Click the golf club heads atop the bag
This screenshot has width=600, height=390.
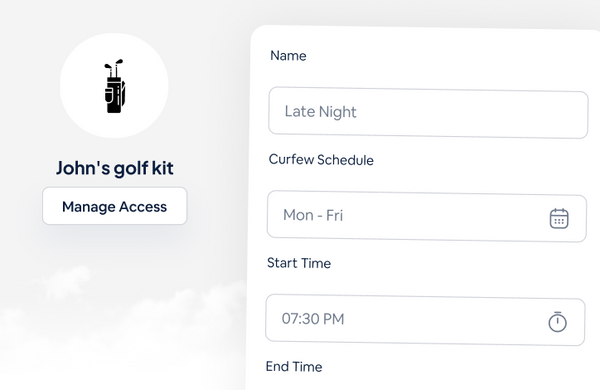pos(114,67)
